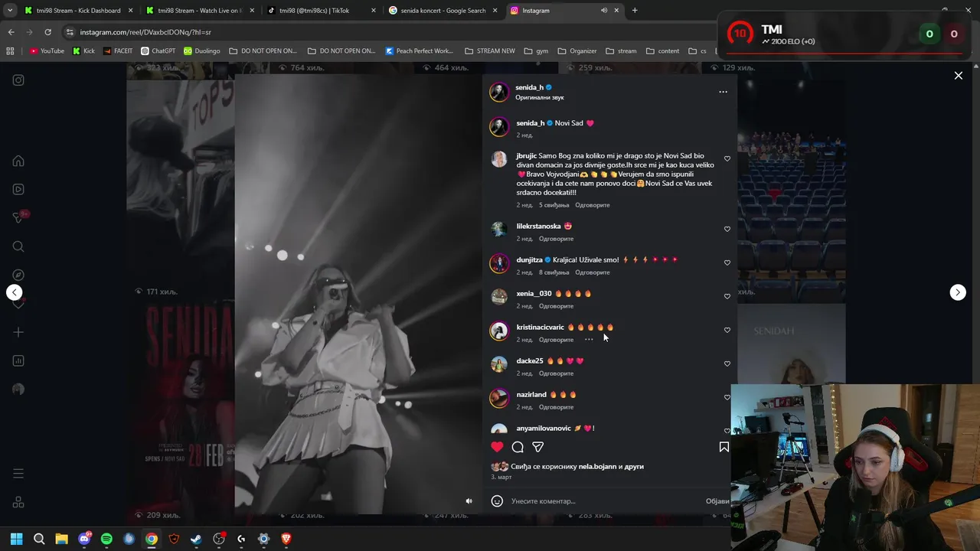
Task: Toggle reel audio mute speaker icon
Action: [469, 501]
